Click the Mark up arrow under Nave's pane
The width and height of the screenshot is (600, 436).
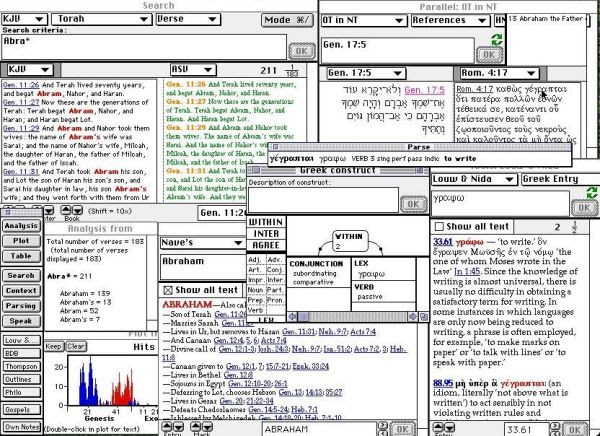point(196,426)
